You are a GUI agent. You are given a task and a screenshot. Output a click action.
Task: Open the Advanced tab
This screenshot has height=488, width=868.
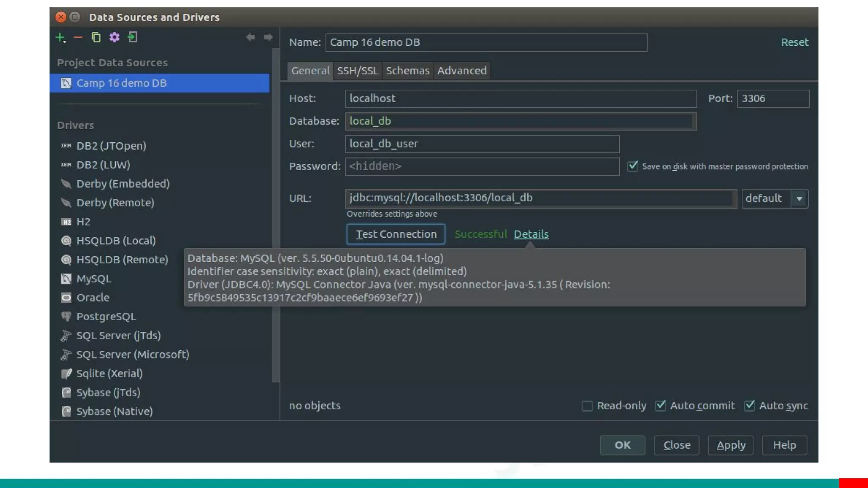[462, 70]
